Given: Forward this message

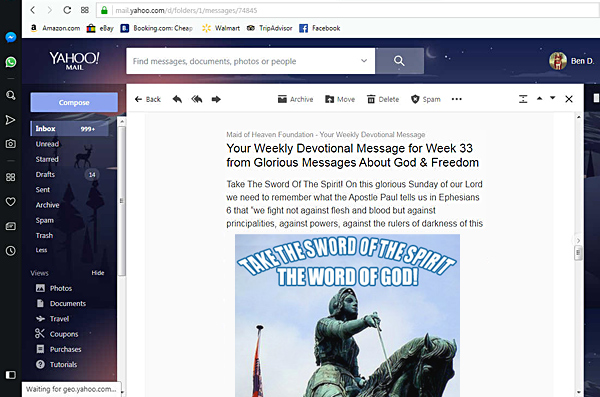Looking at the screenshot, I should coord(216,99).
